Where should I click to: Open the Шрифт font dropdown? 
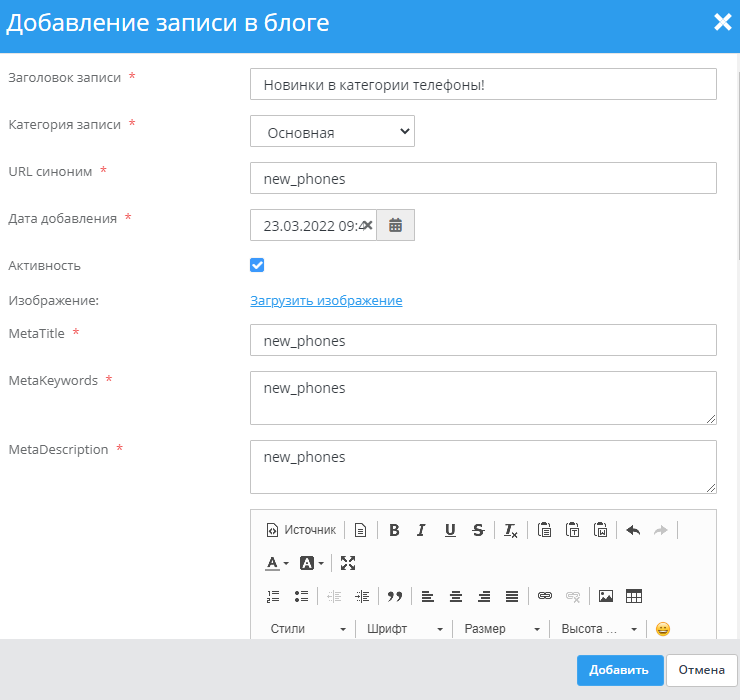click(404, 629)
